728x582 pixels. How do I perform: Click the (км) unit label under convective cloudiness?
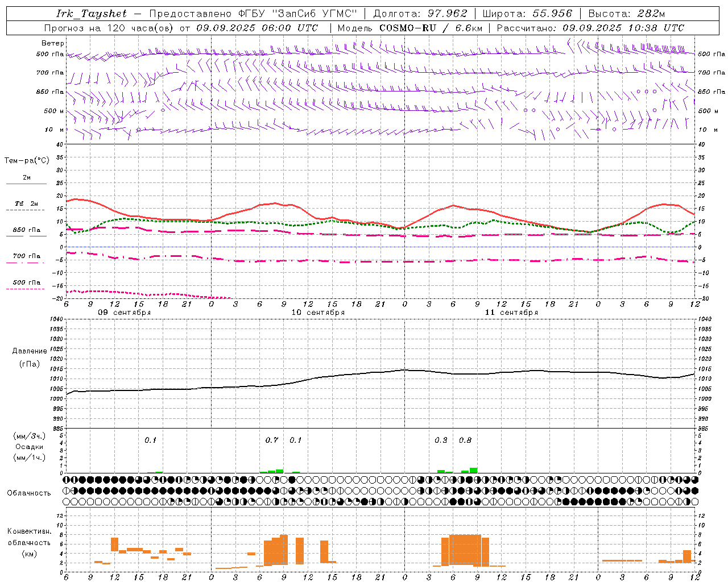[29, 554]
